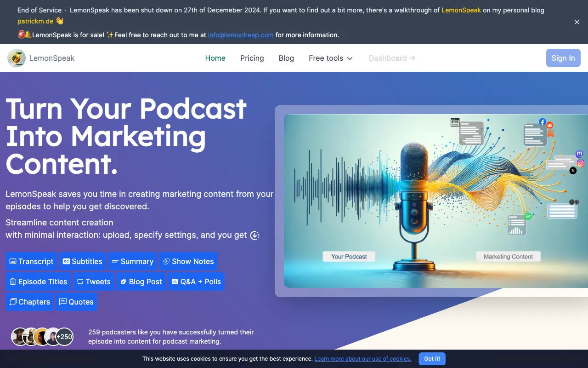Select the Subtitles feature tag
Screen dimensions: 588x368
pos(83,261)
